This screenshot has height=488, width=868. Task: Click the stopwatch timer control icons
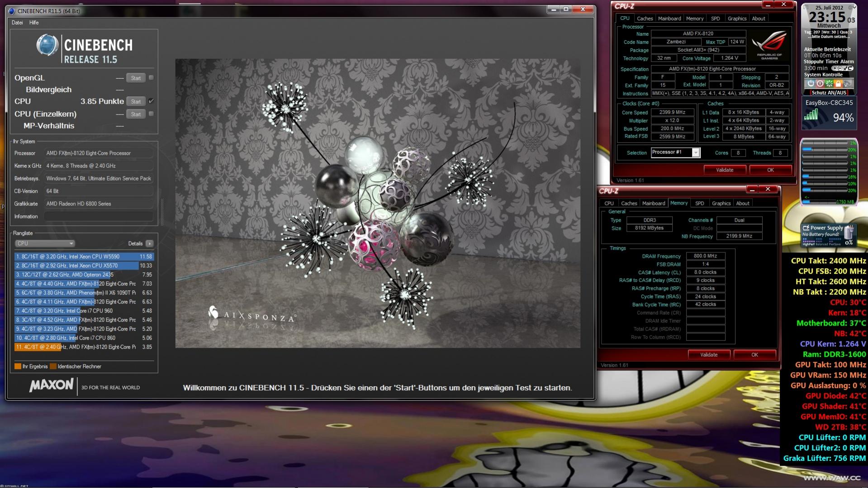click(x=842, y=68)
